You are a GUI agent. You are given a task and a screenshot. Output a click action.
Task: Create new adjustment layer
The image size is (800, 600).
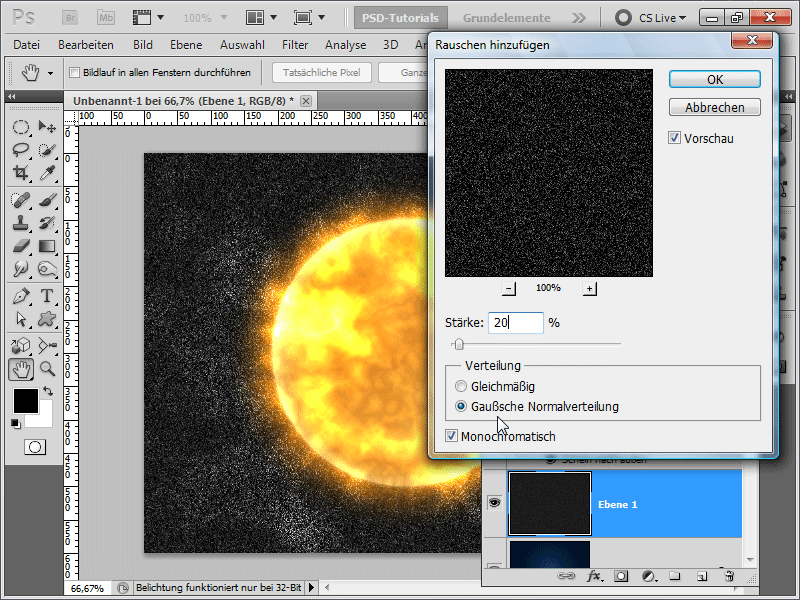[x=648, y=576]
